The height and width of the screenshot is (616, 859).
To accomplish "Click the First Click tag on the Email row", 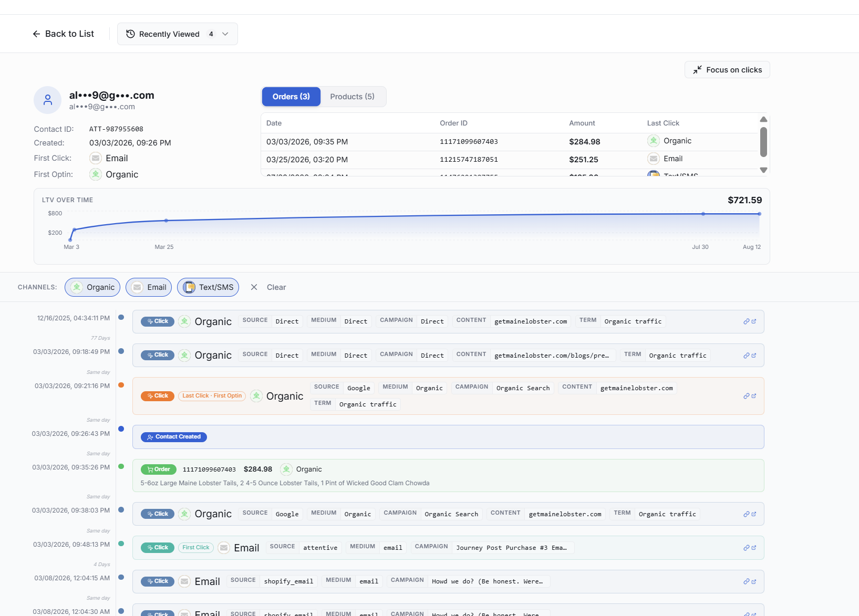I will (196, 548).
